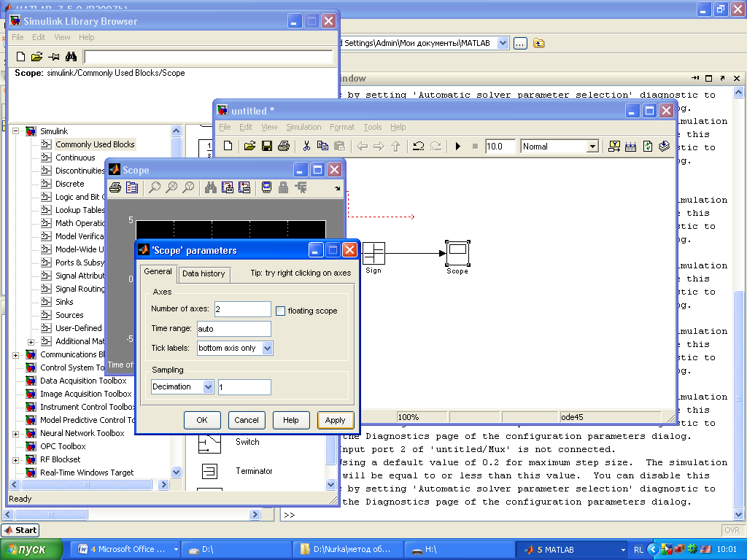
Task: Open Tools menu in untitled window
Action: pos(373,127)
